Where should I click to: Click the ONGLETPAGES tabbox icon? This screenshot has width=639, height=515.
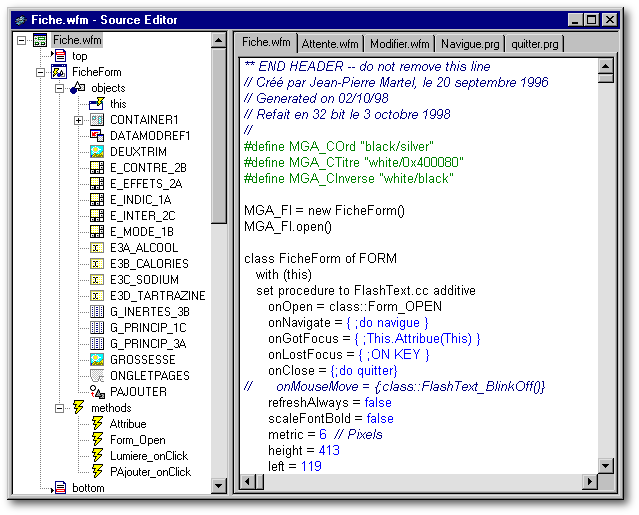pyautogui.click(x=97, y=375)
